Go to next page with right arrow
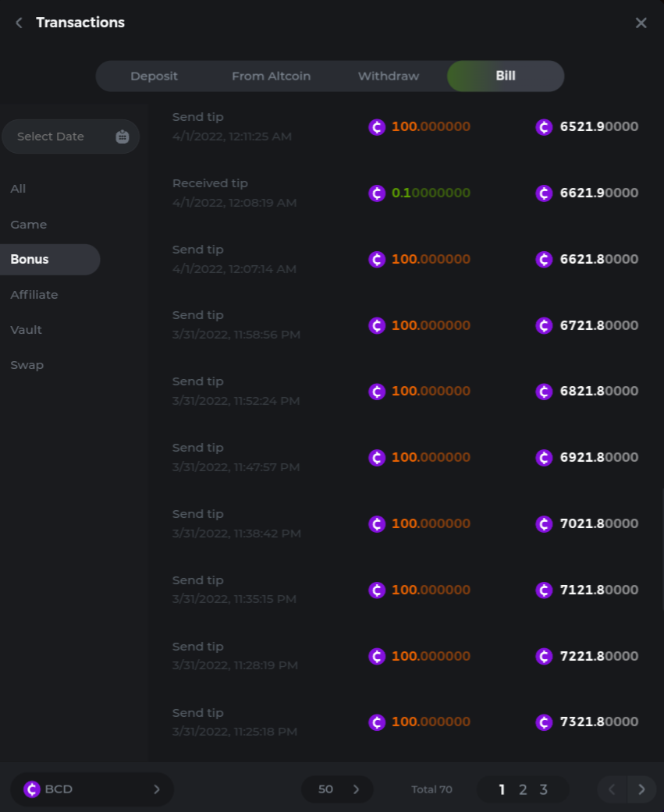Screen dimensions: 664x812 (x=641, y=789)
